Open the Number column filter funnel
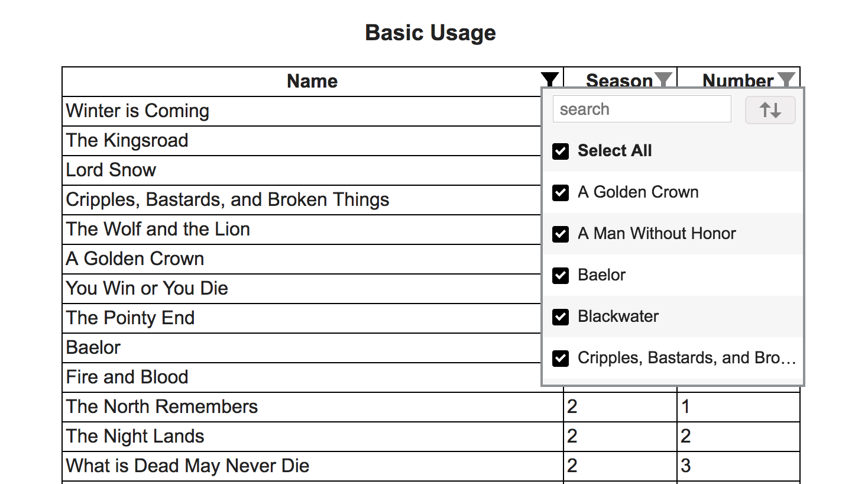 [x=786, y=78]
